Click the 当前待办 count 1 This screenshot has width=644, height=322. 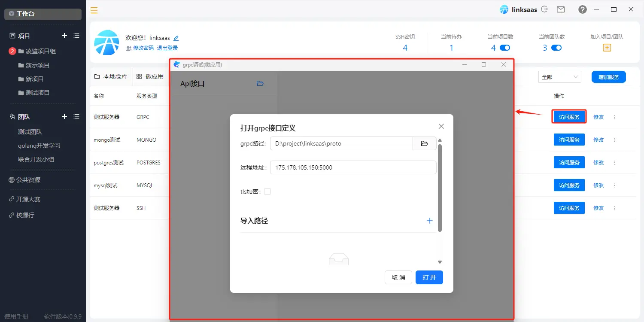tap(451, 48)
